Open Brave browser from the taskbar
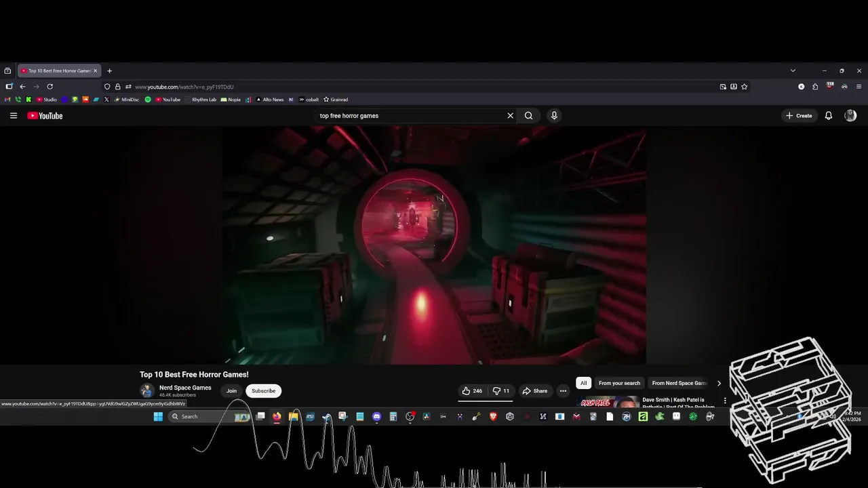The height and width of the screenshot is (488, 868). pyautogui.click(x=493, y=417)
